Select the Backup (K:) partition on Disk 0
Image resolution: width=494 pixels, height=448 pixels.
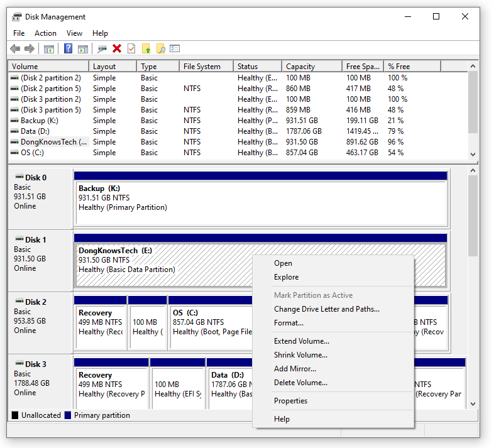tap(261, 203)
